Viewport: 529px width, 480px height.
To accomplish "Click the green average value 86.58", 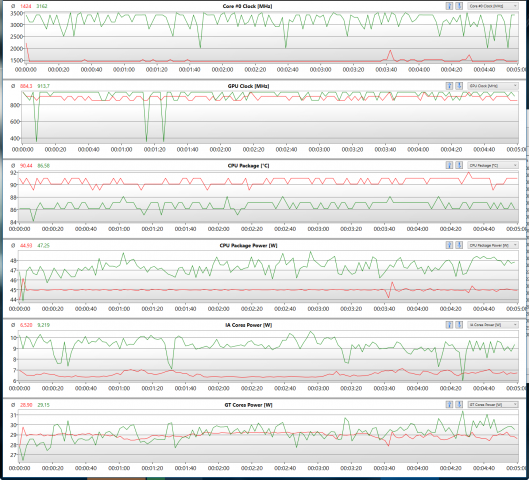I will (44, 166).
